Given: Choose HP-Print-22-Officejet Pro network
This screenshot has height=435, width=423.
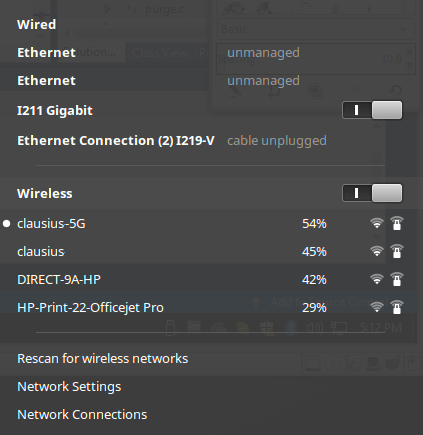Looking at the screenshot, I should click(x=211, y=307).
